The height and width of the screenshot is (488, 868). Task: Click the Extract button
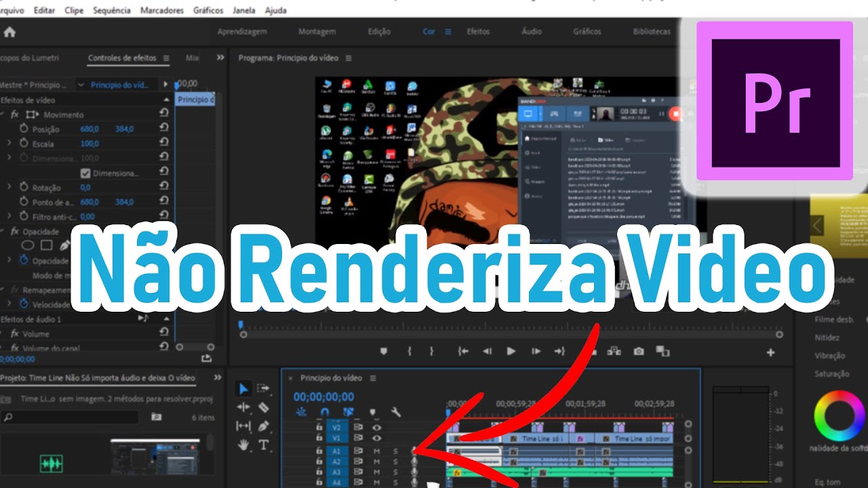click(614, 351)
